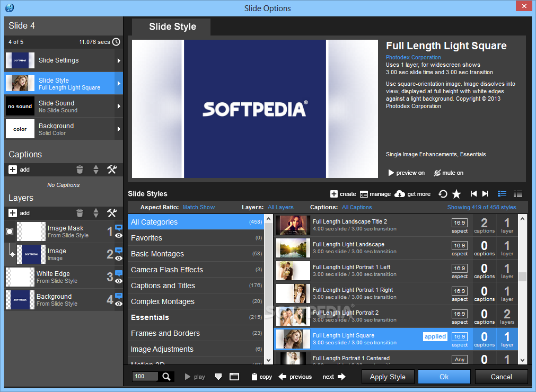Open manage slide styles
The width and height of the screenshot is (536, 392).
point(375,194)
